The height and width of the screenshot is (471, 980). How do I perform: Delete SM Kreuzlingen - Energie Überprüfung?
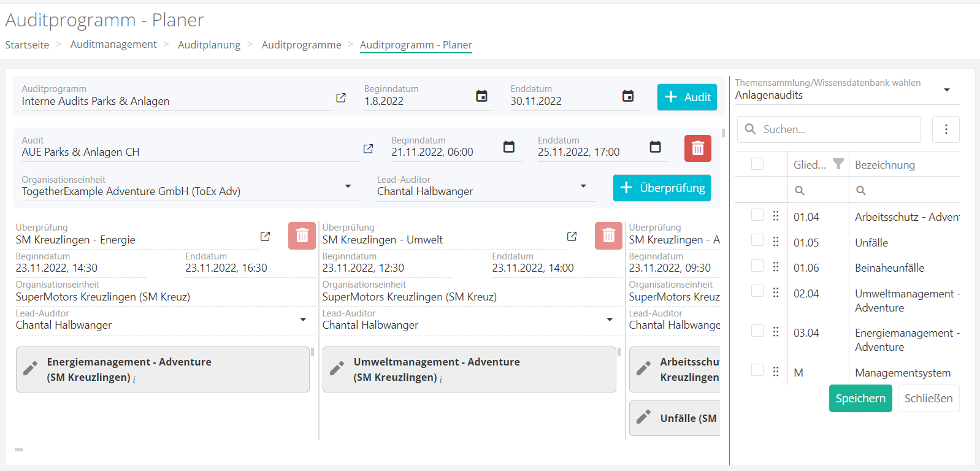302,235
